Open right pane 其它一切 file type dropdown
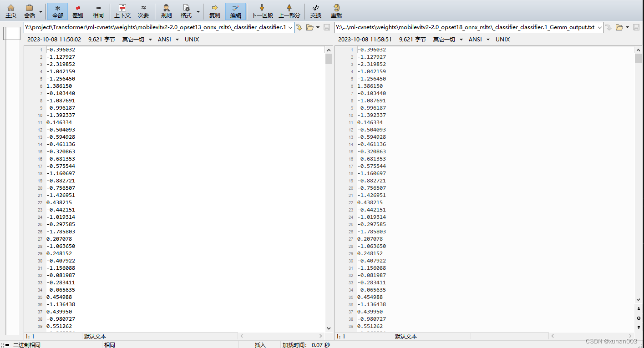This screenshot has width=644, height=348. click(448, 40)
